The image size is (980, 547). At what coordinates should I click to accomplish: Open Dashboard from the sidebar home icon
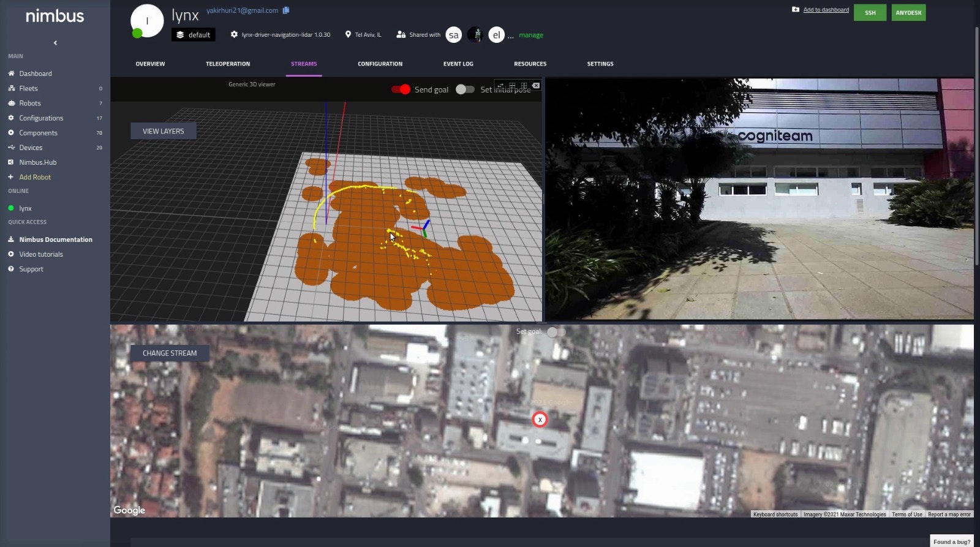(x=11, y=74)
